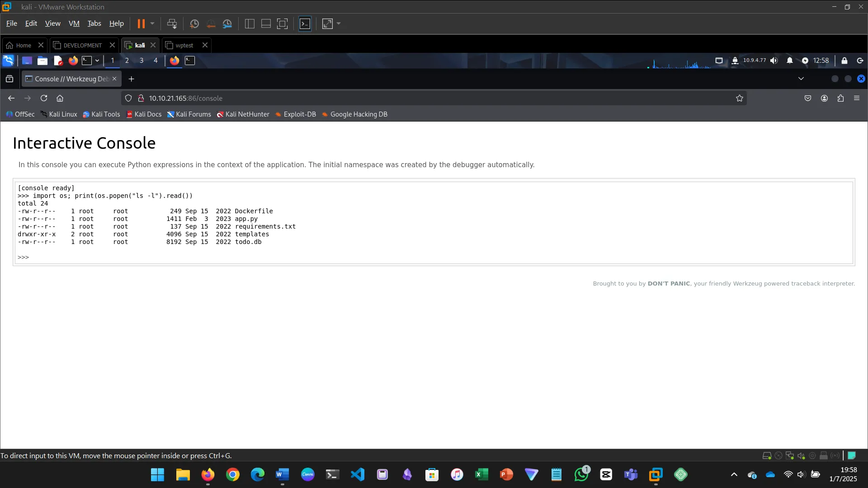Toggle Firefox Enhanced Tracking Protection shield
Viewport: 868px width, 488px height.
pyautogui.click(x=129, y=98)
